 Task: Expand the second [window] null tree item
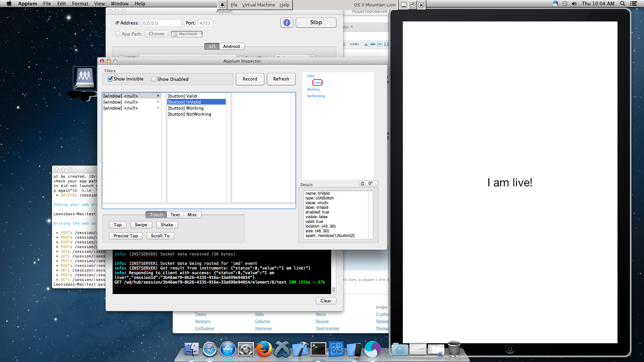(x=158, y=102)
